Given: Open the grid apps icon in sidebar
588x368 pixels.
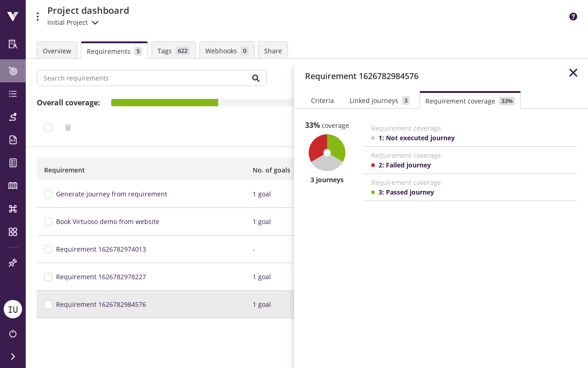Looking at the screenshot, I should click(x=13, y=232).
